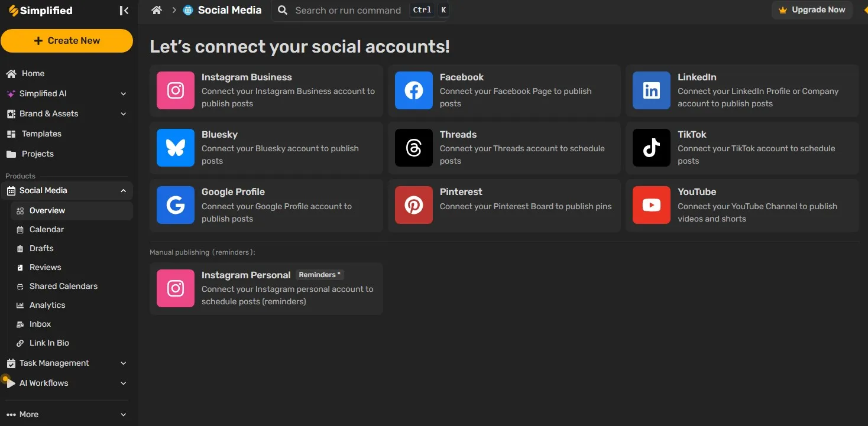Expand Task Management in sidebar
Image resolution: width=868 pixels, height=426 pixels.
[124, 363]
